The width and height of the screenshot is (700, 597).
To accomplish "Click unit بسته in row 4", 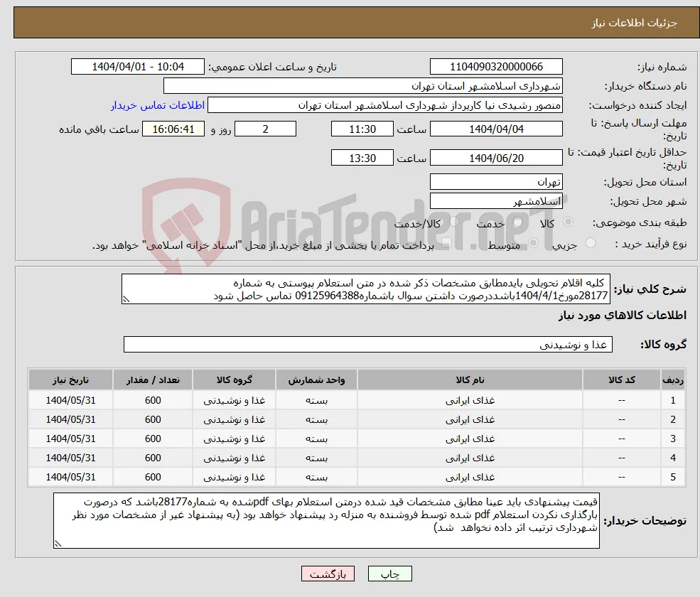I will (x=316, y=458).
